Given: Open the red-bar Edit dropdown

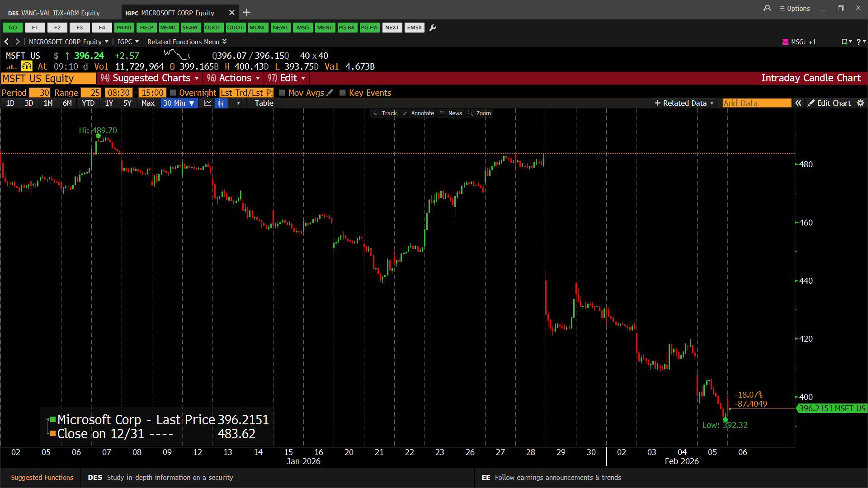Looking at the screenshot, I should coord(286,78).
